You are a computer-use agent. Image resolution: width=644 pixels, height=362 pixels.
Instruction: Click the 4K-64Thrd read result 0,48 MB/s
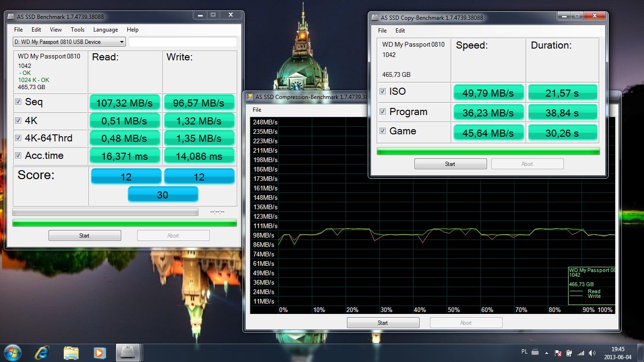click(x=125, y=139)
